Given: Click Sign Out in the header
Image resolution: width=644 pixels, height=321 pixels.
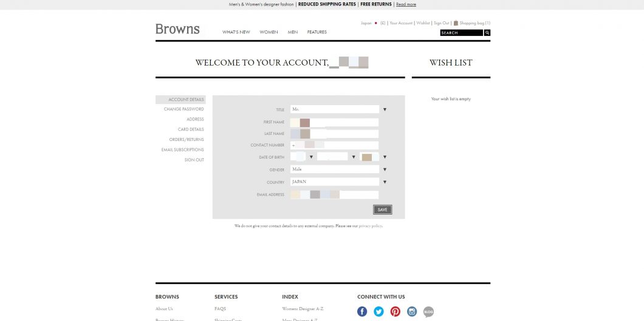Looking at the screenshot, I should pyautogui.click(x=442, y=23).
